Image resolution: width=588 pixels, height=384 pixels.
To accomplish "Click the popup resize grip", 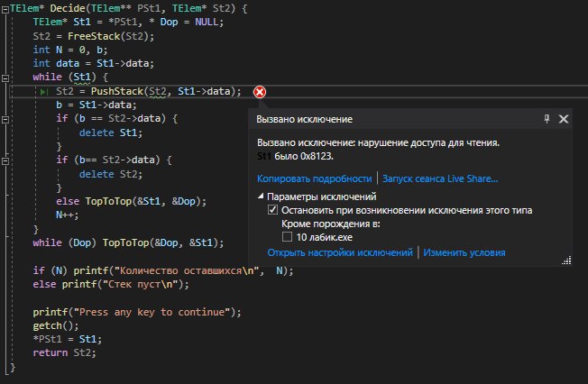I will (x=566, y=261).
